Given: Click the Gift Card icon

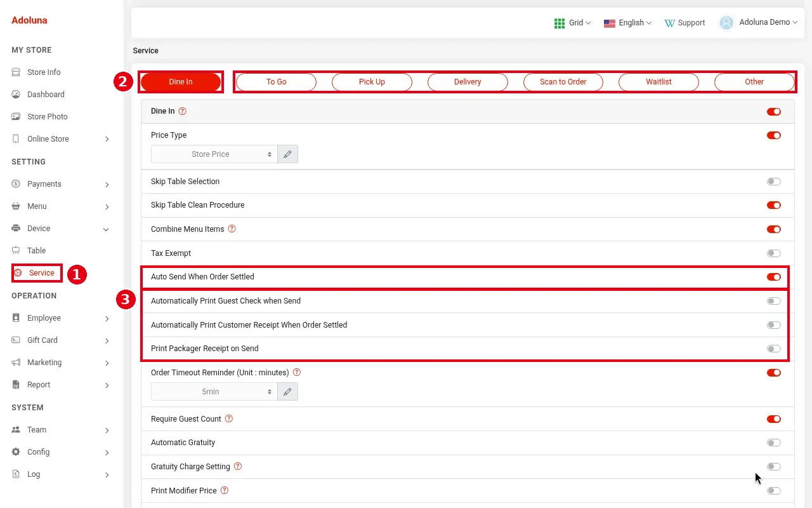Looking at the screenshot, I should [x=16, y=340].
